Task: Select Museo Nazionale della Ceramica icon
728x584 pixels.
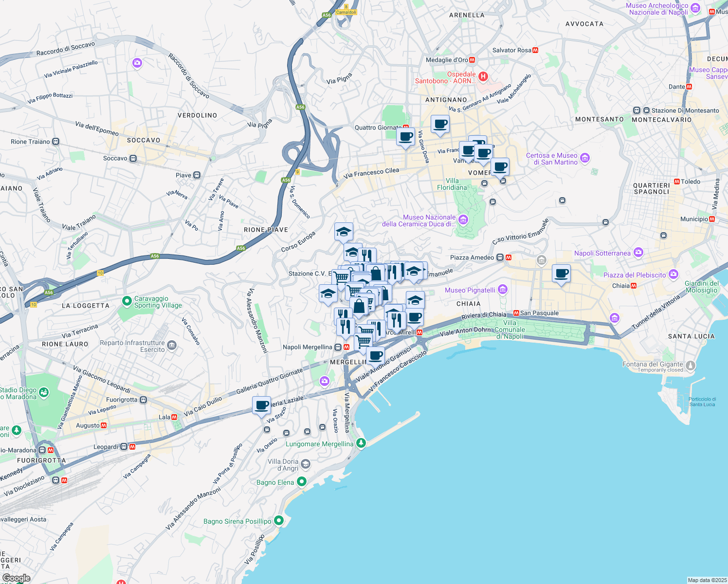Action: pyautogui.click(x=463, y=220)
